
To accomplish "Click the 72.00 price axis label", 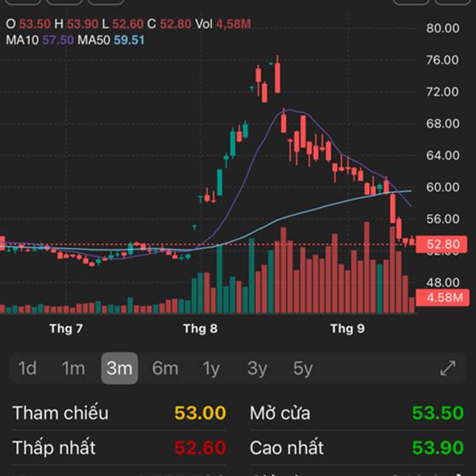I will [443, 92].
